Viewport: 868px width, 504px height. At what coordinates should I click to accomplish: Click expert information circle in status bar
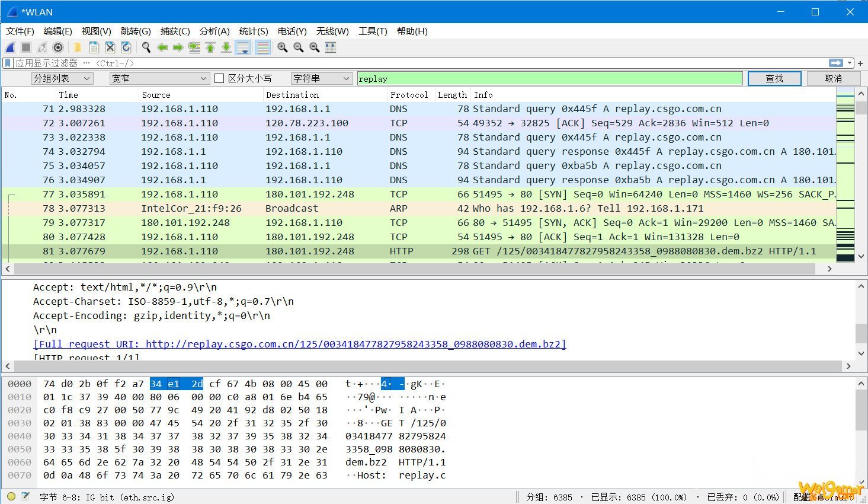[11, 496]
